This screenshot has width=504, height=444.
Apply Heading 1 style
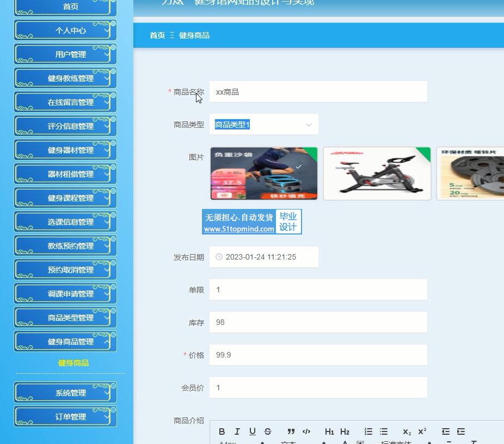pyautogui.click(x=329, y=431)
